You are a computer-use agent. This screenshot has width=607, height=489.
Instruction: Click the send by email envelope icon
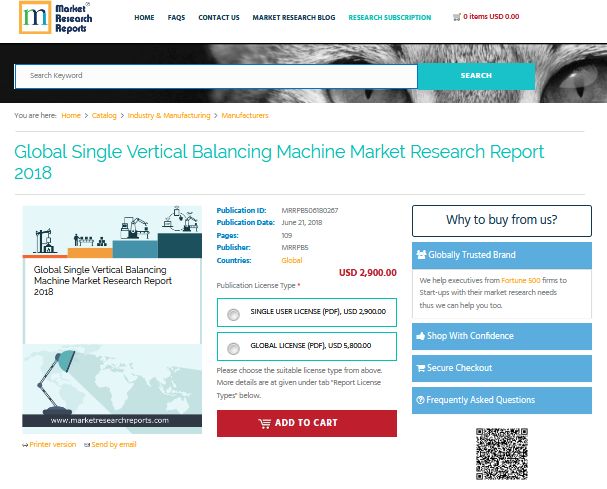tap(87, 445)
